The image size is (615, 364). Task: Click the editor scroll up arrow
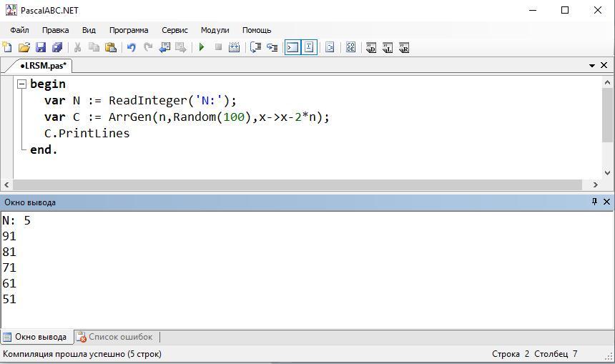[607, 82]
